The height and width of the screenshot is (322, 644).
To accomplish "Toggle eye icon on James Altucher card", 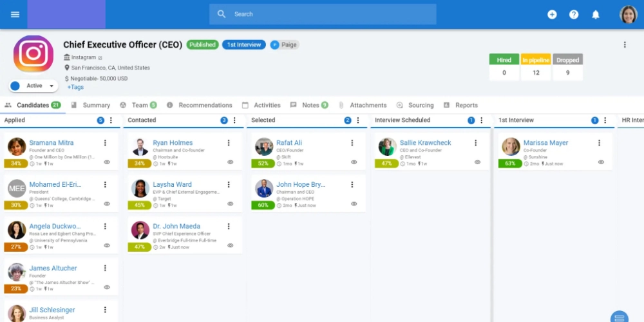I will click(x=107, y=287).
